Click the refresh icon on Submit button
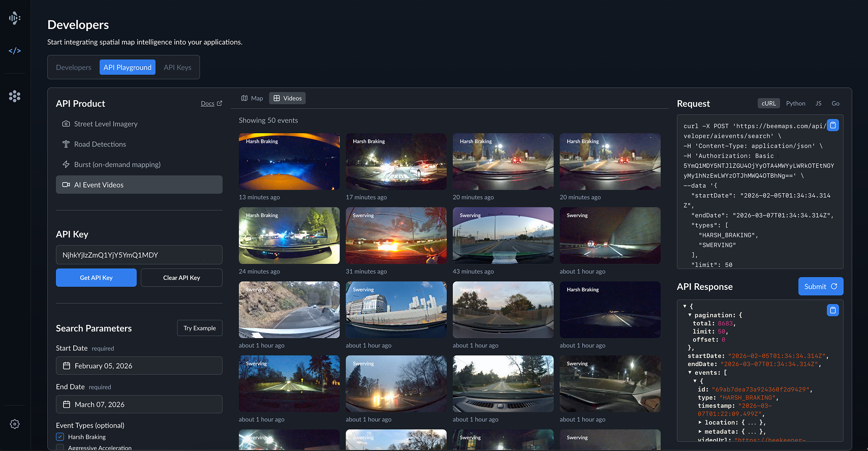The image size is (868, 451). [834, 286]
